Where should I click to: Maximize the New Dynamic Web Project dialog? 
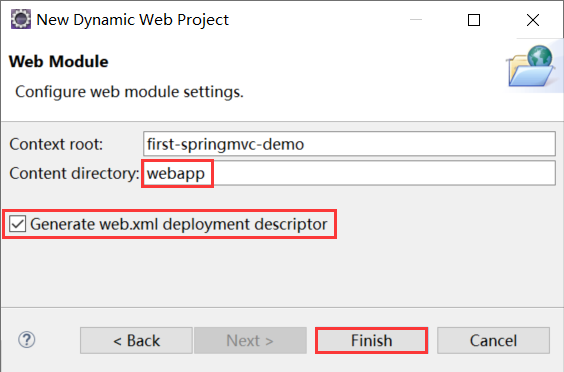474,20
